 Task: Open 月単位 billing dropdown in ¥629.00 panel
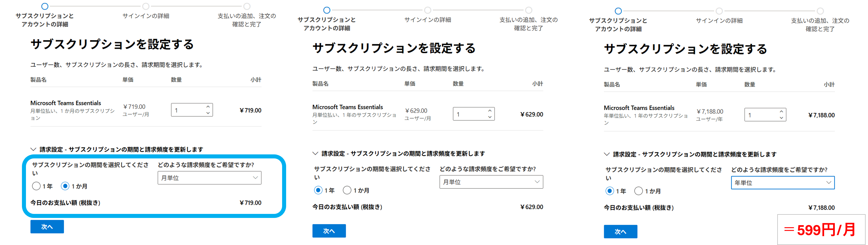pyautogui.click(x=491, y=182)
